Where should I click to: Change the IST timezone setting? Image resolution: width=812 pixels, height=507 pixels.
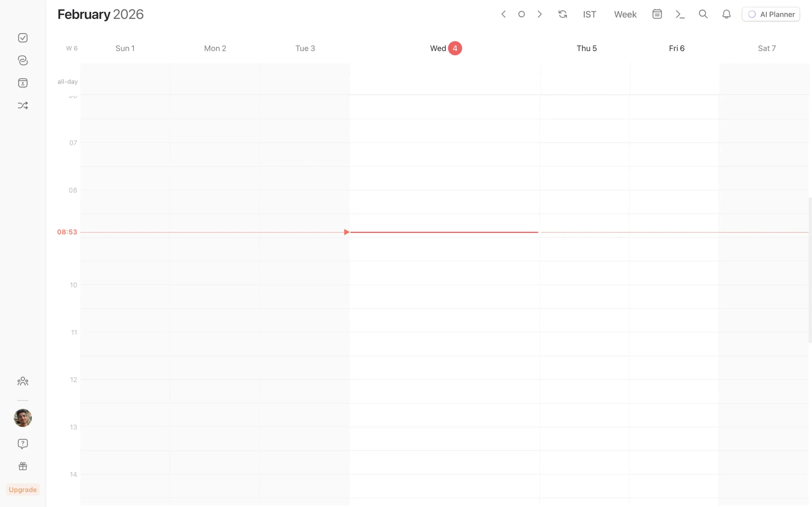589,14
